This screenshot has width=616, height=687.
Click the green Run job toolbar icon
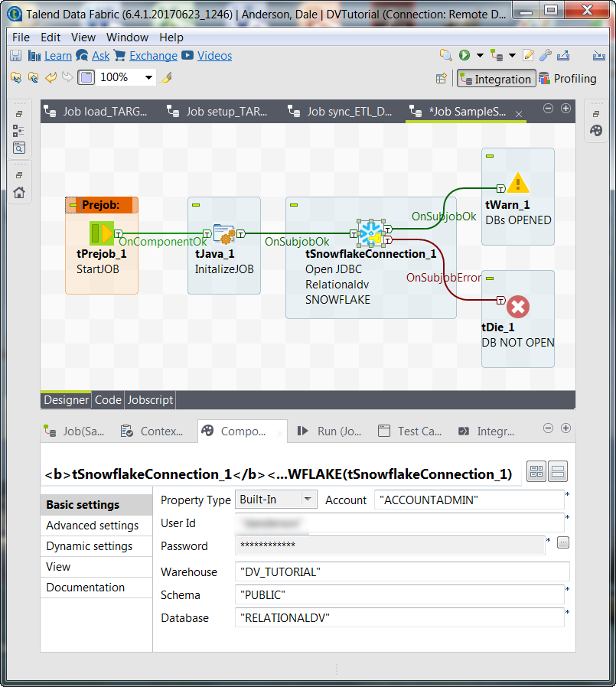[x=464, y=55]
